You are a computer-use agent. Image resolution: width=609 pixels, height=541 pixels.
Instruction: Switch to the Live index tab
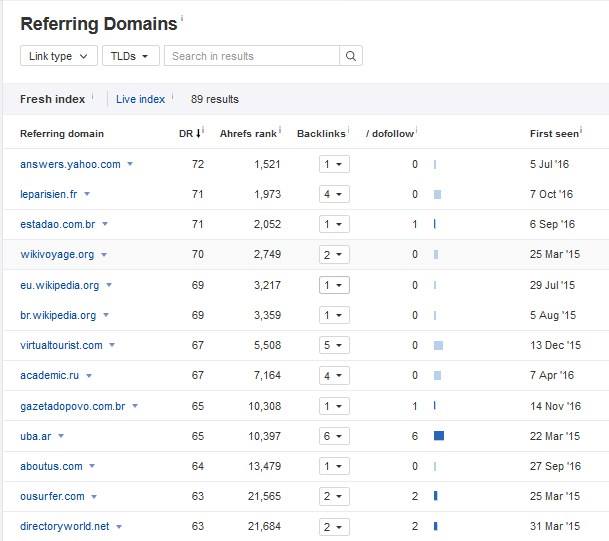point(140,99)
